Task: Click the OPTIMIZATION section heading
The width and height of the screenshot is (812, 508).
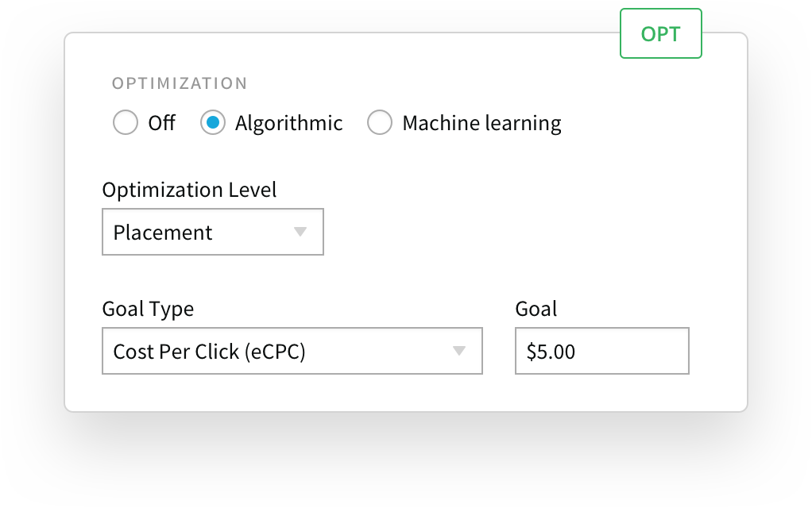Action: pos(180,83)
